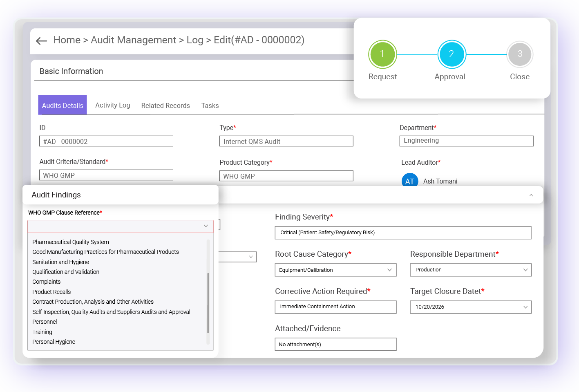This screenshot has width=579, height=392.
Task: Go to Home breadcrumb
Action: coord(67,40)
